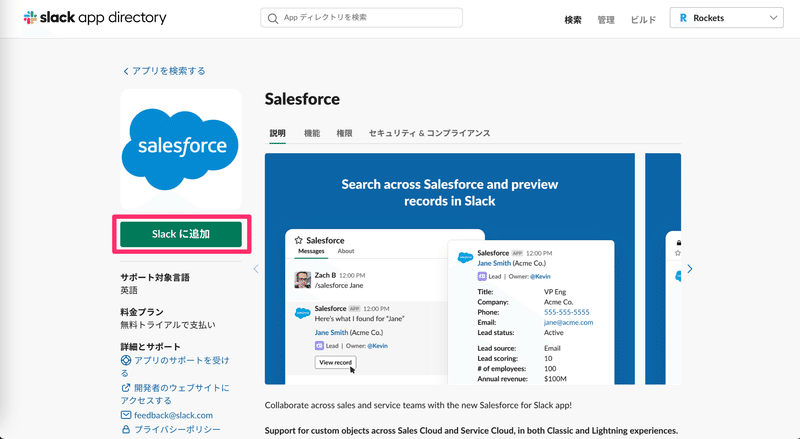Click the envelope mail icon
This screenshot has width=800, height=439.
click(x=126, y=415)
